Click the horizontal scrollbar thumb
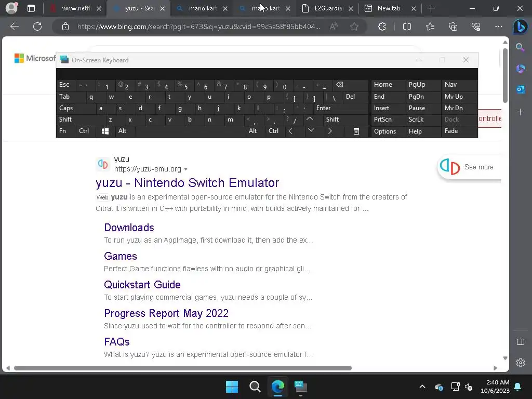532x399 pixels. pos(182,368)
